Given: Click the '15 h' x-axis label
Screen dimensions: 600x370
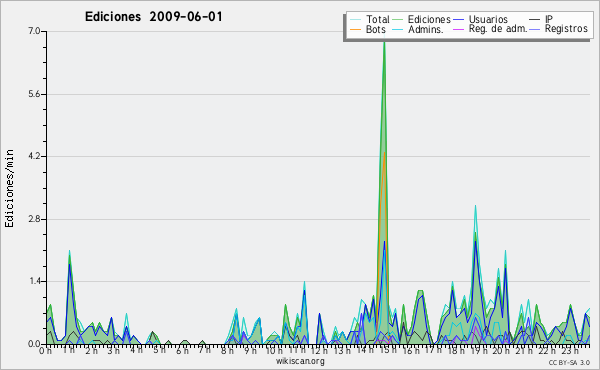Looking at the screenshot, I should pos(388,350).
